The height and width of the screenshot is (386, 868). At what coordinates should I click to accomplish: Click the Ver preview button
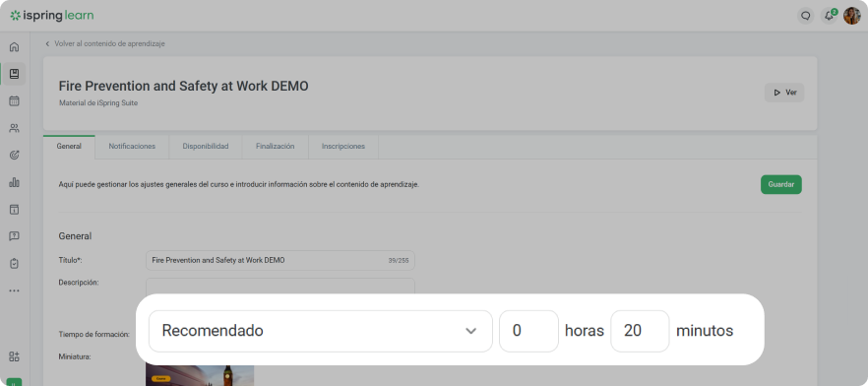[784, 93]
